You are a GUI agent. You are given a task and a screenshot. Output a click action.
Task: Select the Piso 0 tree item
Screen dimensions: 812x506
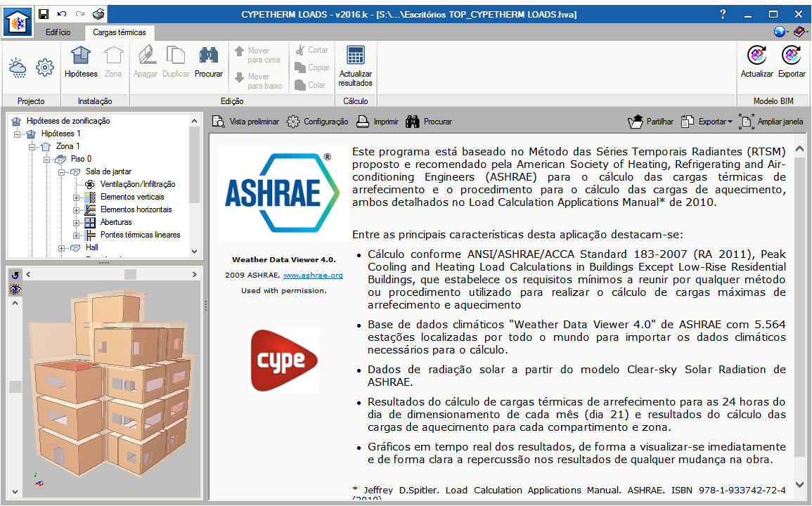[x=81, y=159]
